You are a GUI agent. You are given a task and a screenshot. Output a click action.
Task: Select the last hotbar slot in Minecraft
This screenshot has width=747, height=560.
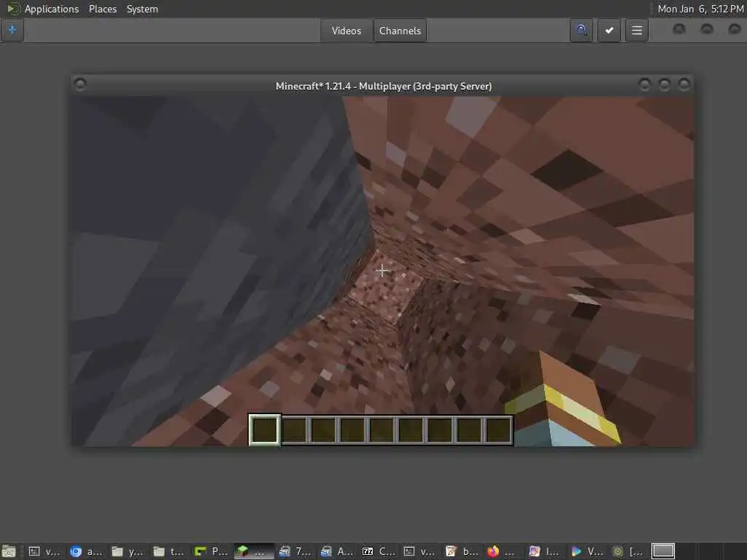coord(498,429)
